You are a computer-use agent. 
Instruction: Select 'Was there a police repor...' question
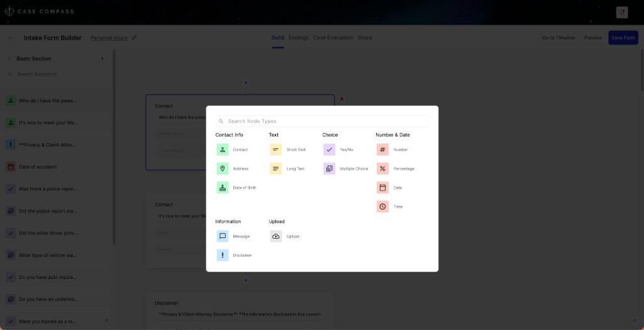click(56, 189)
